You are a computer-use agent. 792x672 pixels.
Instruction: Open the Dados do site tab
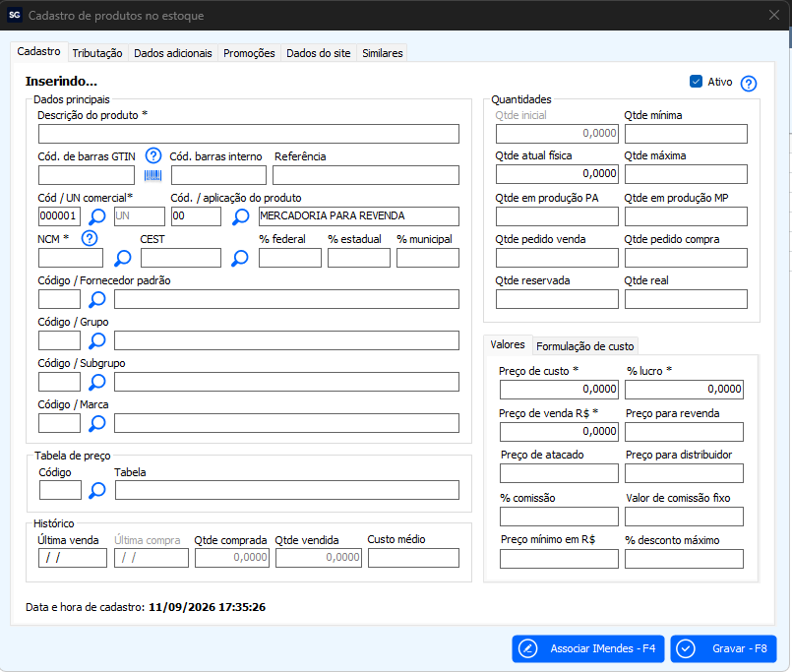(318, 53)
